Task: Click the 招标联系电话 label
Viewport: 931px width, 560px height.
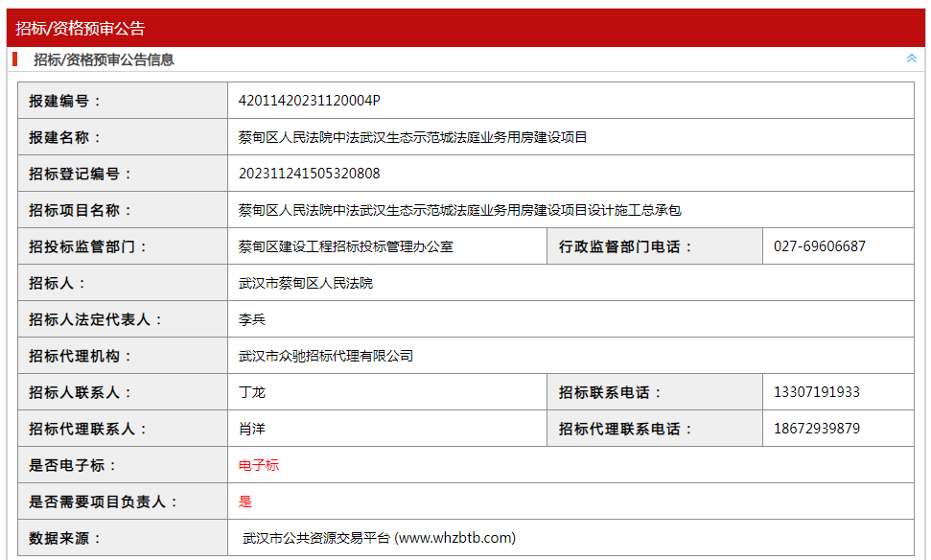Action: pos(609,392)
